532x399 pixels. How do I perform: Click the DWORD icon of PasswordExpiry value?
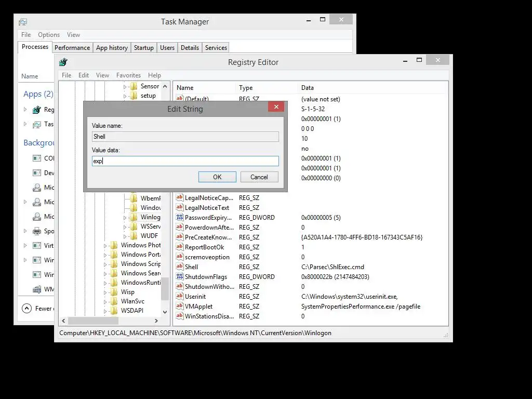point(179,218)
